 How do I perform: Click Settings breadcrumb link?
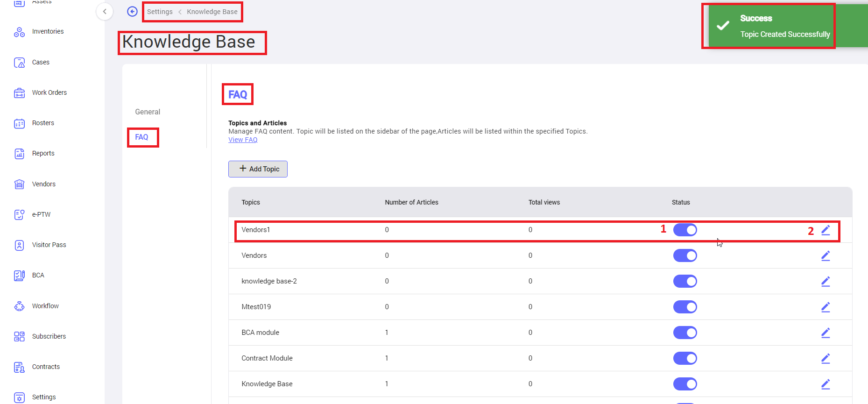pyautogui.click(x=160, y=12)
